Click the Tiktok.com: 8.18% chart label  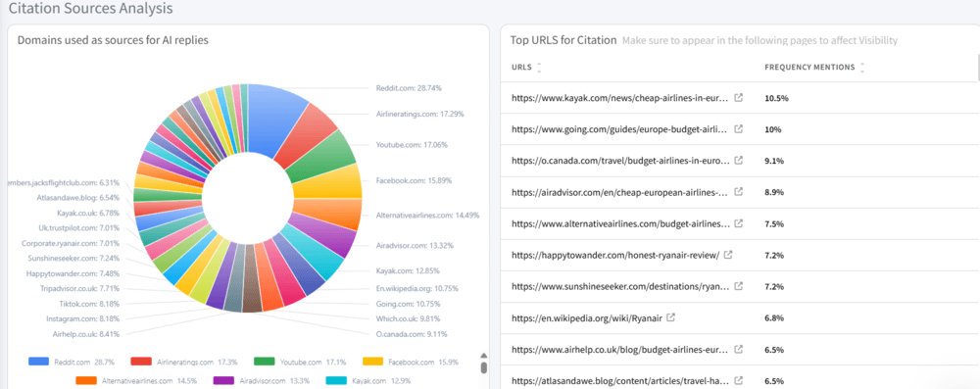point(89,304)
